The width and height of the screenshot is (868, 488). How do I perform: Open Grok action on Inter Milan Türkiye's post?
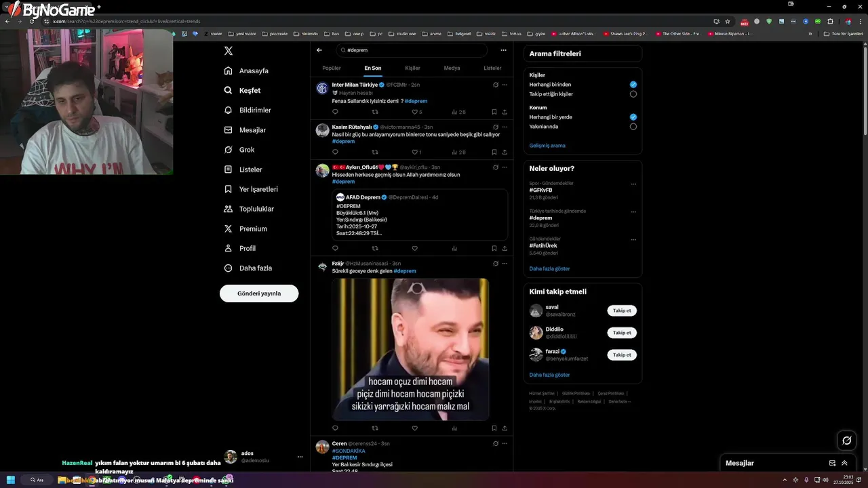click(496, 85)
